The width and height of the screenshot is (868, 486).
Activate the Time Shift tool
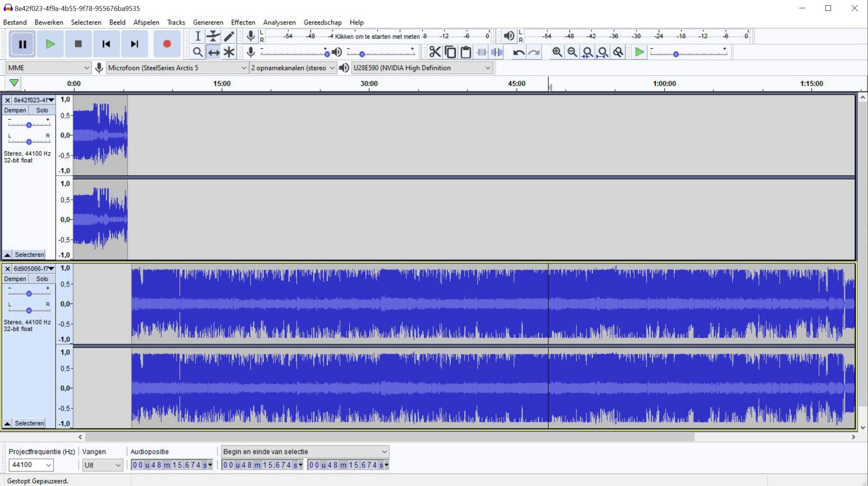[x=213, y=52]
